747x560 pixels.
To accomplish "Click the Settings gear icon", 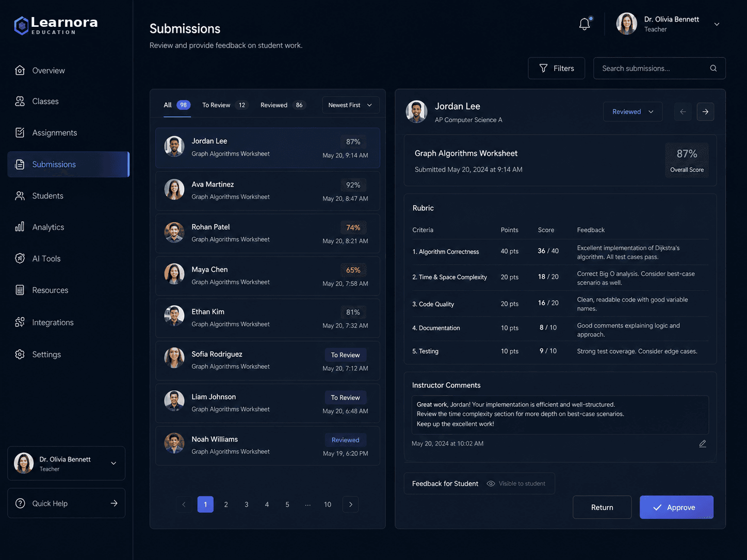I will tap(20, 354).
